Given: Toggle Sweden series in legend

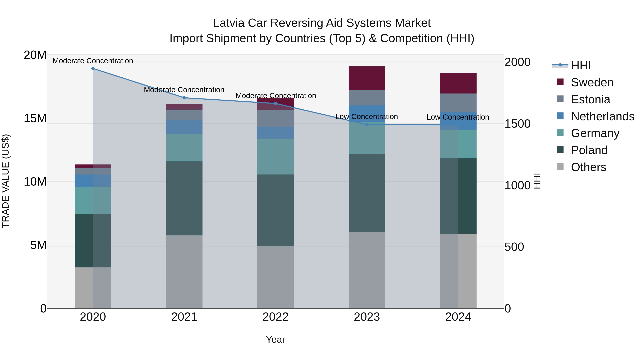Looking at the screenshot, I should [x=585, y=82].
